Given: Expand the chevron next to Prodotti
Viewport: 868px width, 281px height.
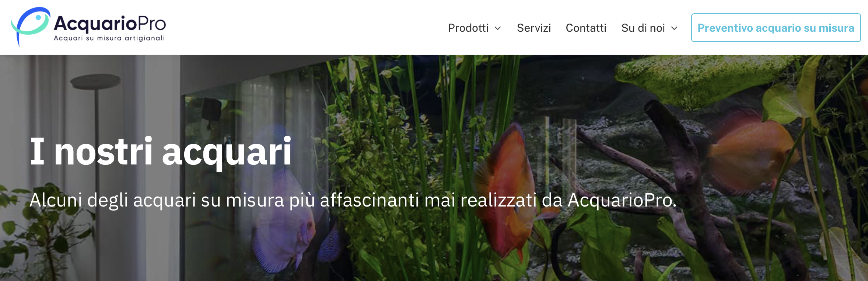Looking at the screenshot, I should point(498,28).
